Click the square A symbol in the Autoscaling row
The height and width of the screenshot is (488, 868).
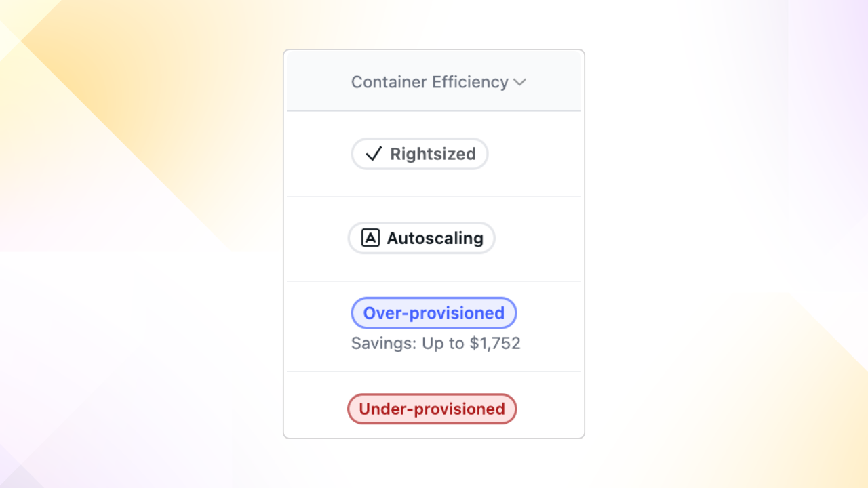tap(370, 238)
